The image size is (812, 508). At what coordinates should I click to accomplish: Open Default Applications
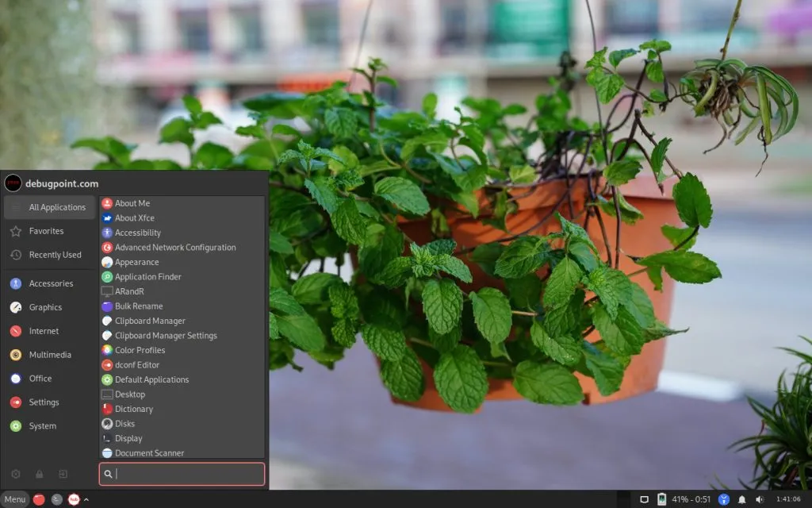[182, 379]
